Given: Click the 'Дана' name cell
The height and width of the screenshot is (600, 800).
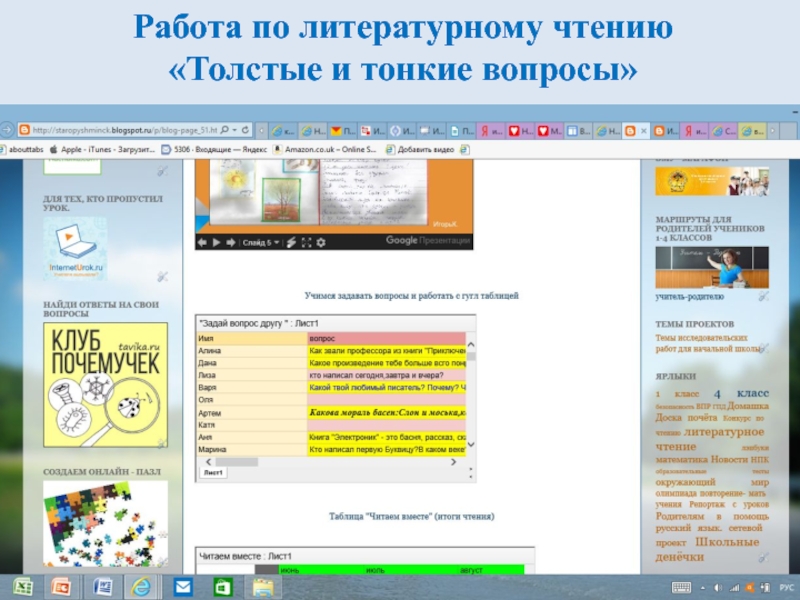Looking at the screenshot, I should pyautogui.click(x=252, y=363).
